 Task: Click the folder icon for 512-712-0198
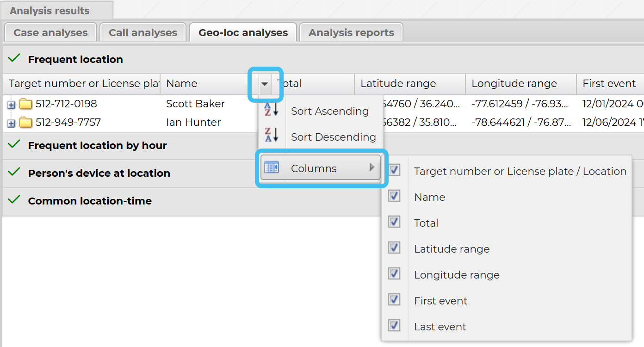(25, 104)
